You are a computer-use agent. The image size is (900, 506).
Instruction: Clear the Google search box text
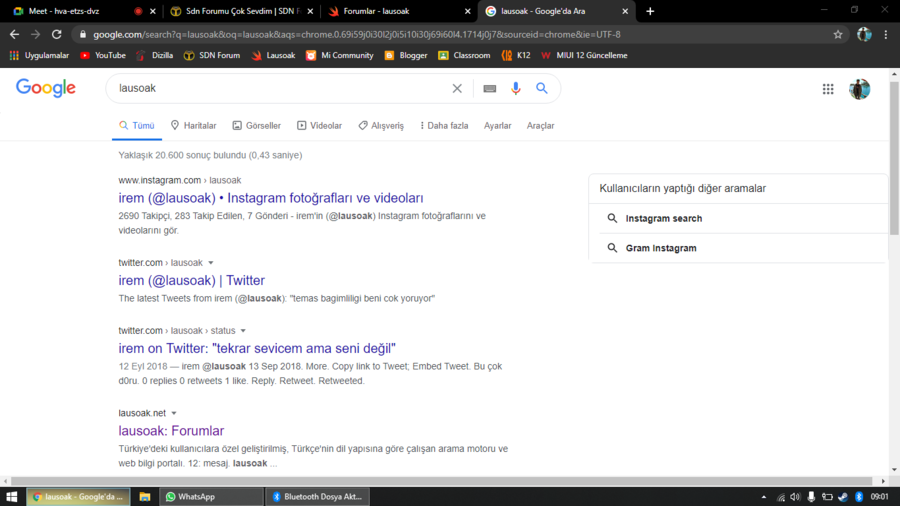point(457,88)
